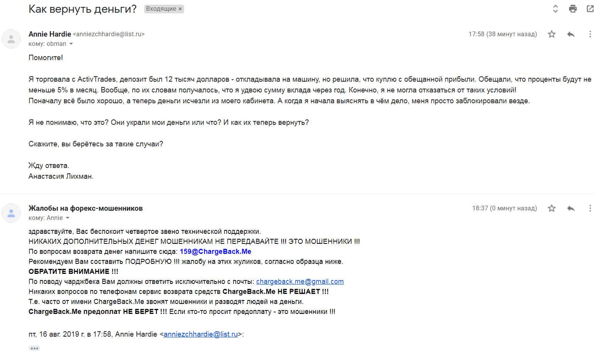
Task: Click Annie Hardie's profile avatar
Action: tap(11, 39)
